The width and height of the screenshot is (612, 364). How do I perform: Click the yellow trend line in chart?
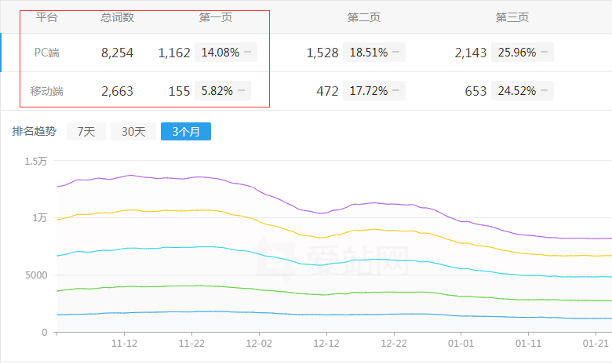coord(314,235)
